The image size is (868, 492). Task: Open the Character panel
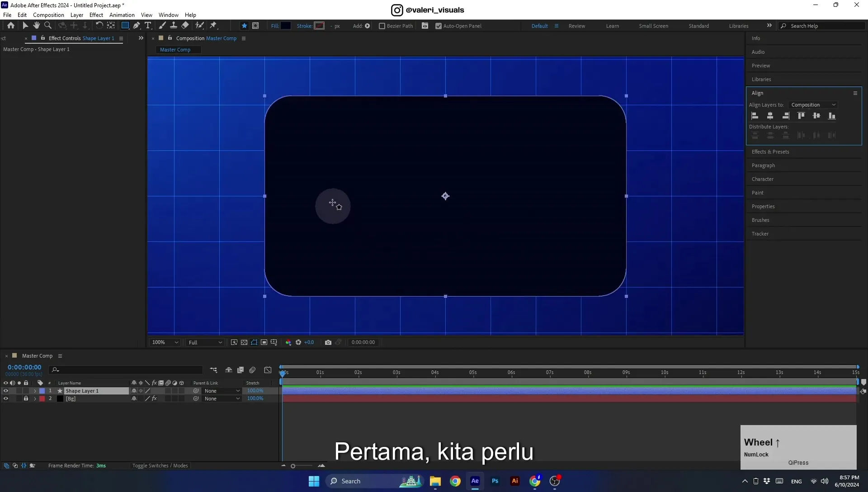762,179
